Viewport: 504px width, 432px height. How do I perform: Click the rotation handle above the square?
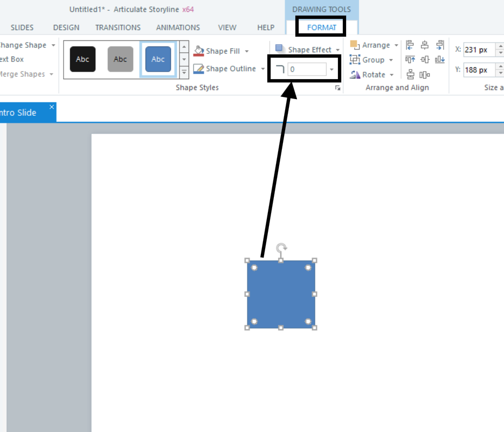coord(281,248)
